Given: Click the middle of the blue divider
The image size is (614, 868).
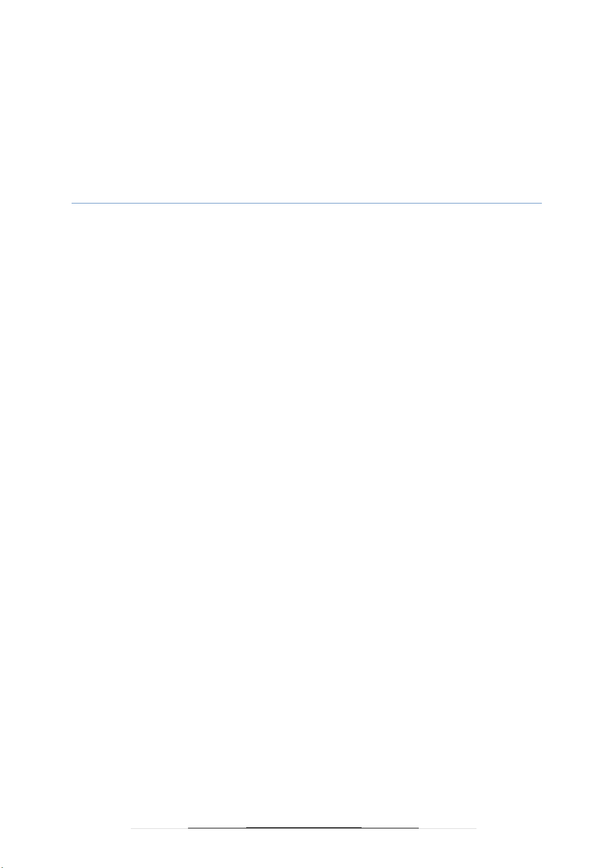Looking at the screenshot, I should point(306,203).
